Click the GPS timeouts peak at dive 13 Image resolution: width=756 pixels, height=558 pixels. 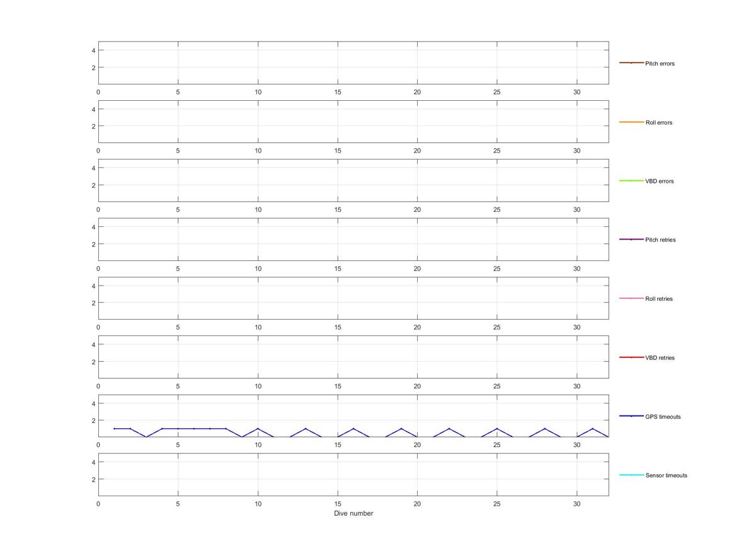[306, 429]
